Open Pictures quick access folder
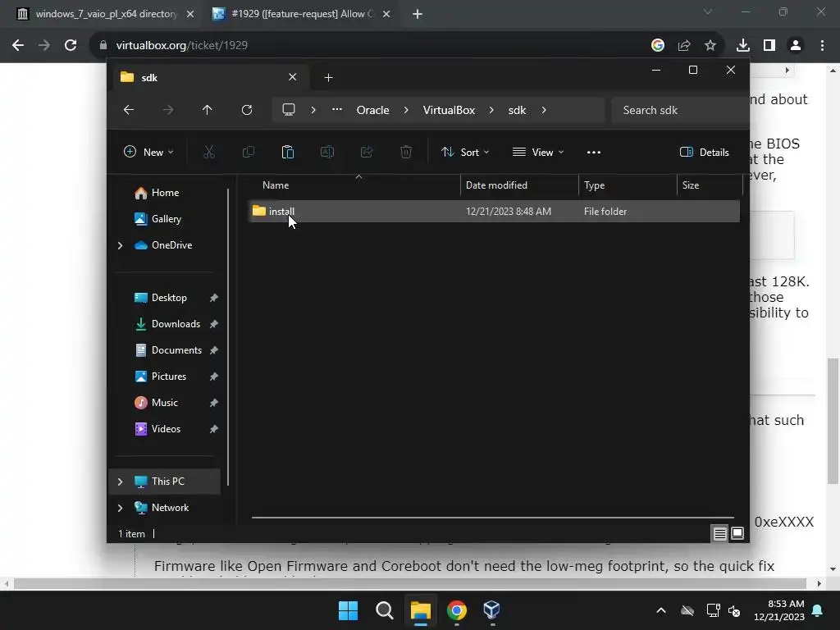 [169, 377]
